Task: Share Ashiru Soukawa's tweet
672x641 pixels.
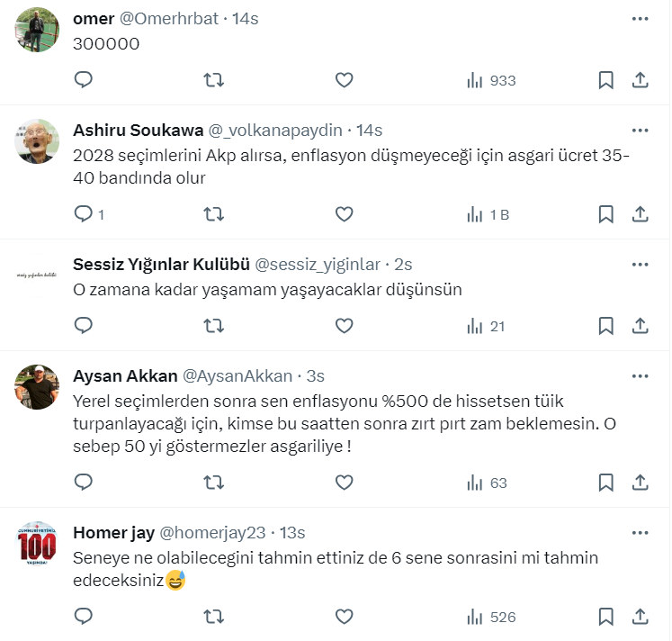Action: click(640, 214)
